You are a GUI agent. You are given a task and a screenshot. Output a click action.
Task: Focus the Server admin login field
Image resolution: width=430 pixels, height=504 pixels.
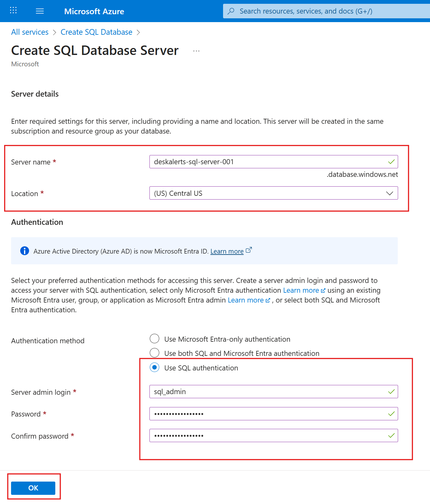click(x=274, y=392)
